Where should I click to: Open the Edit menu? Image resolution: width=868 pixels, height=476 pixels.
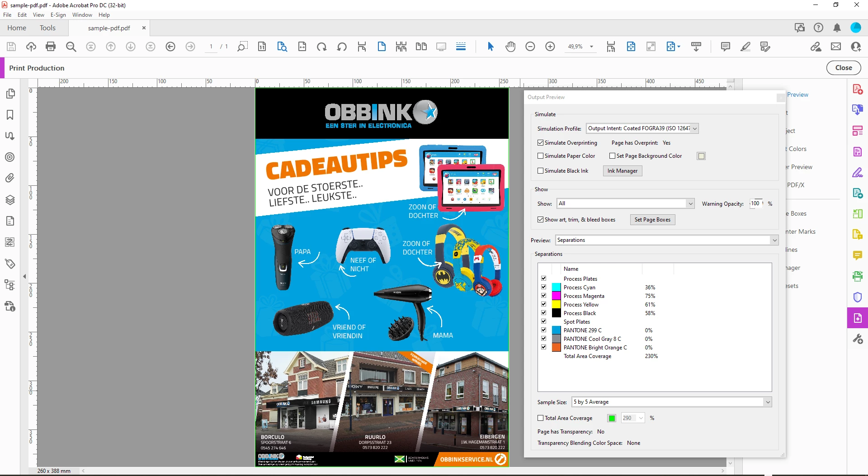tap(22, 15)
